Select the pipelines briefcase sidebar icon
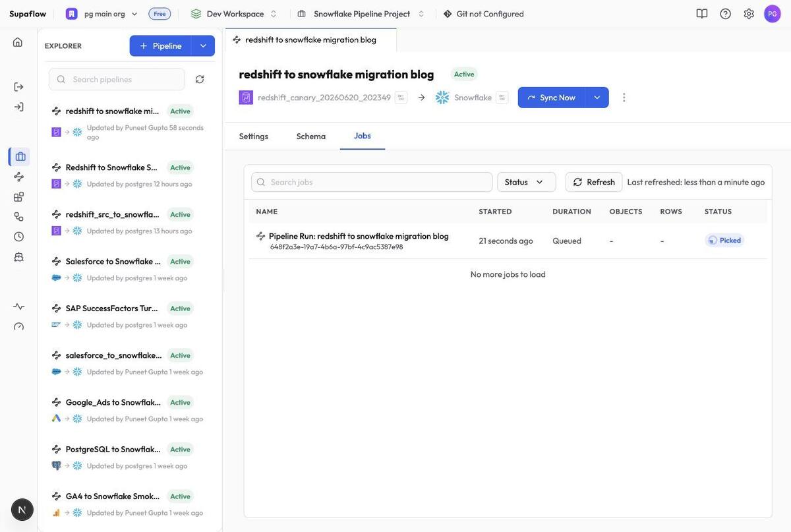This screenshot has height=532, width=791. (20, 157)
